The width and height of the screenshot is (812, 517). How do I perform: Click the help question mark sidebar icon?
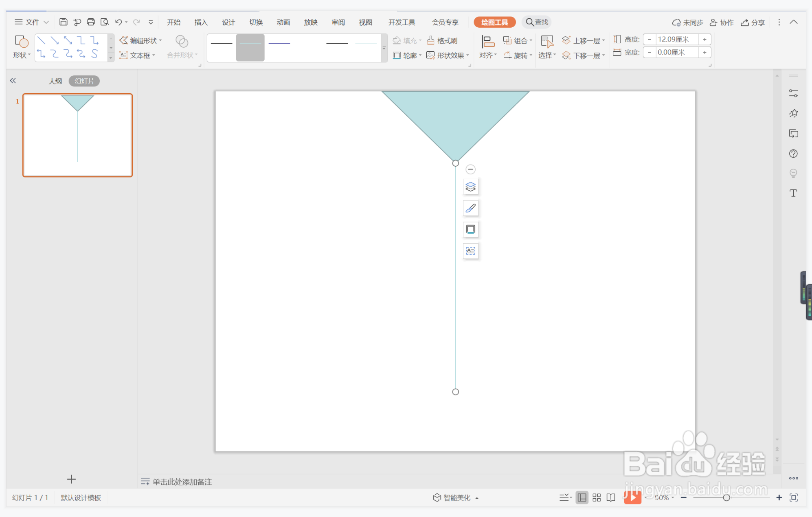tap(793, 154)
